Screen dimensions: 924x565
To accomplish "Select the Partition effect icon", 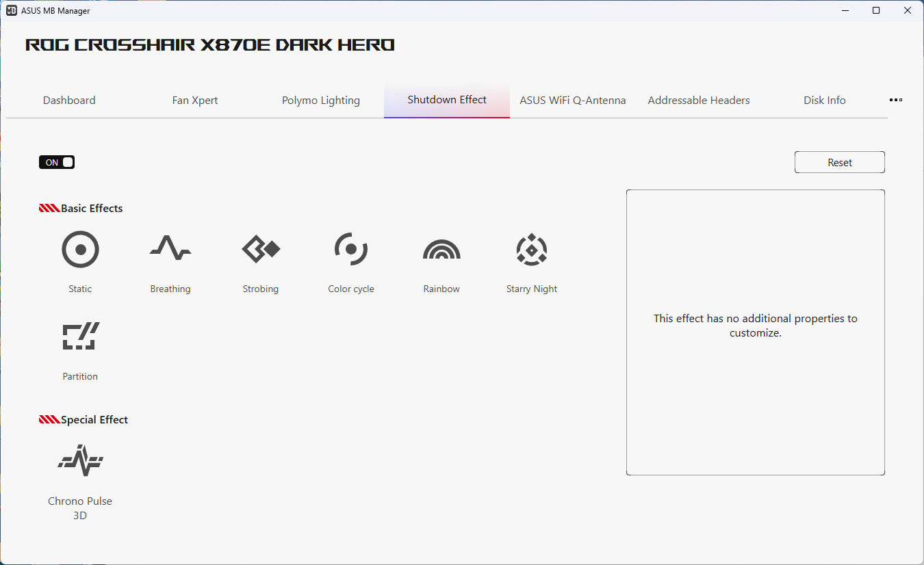I will [80, 337].
